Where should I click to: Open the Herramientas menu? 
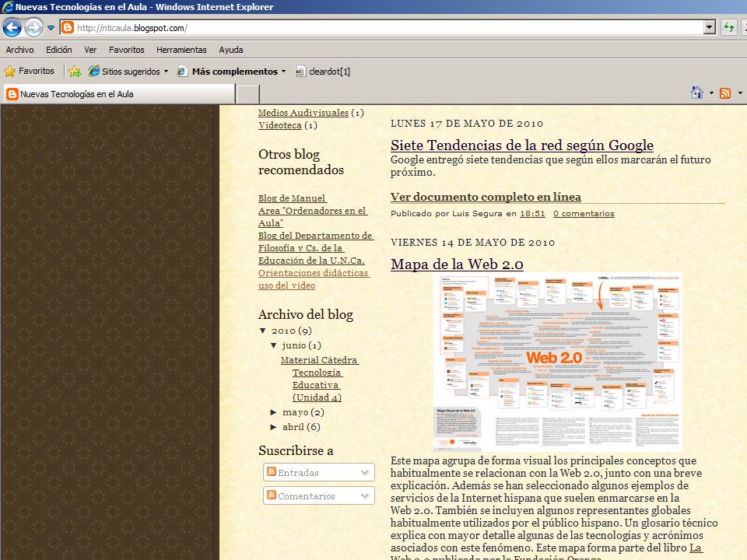(x=181, y=50)
